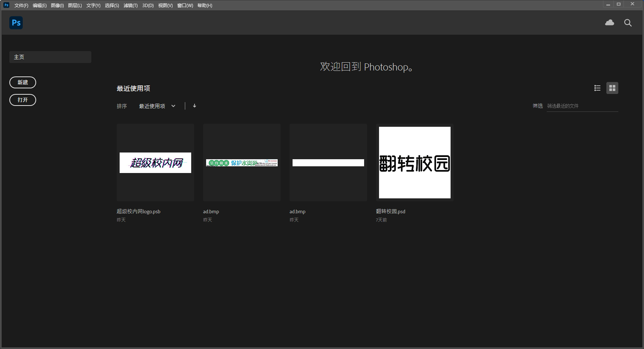Click the 筛选最近的文件 filter field
The height and width of the screenshot is (349, 644).
pos(582,106)
